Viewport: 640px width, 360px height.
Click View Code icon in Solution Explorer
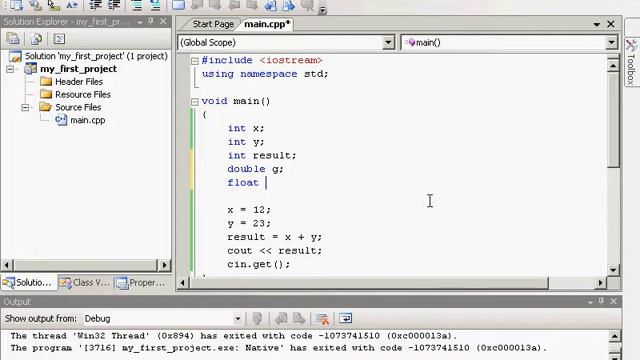pos(59,39)
